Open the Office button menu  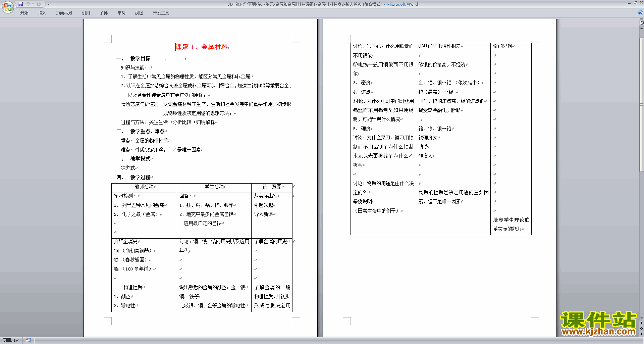click(7, 7)
